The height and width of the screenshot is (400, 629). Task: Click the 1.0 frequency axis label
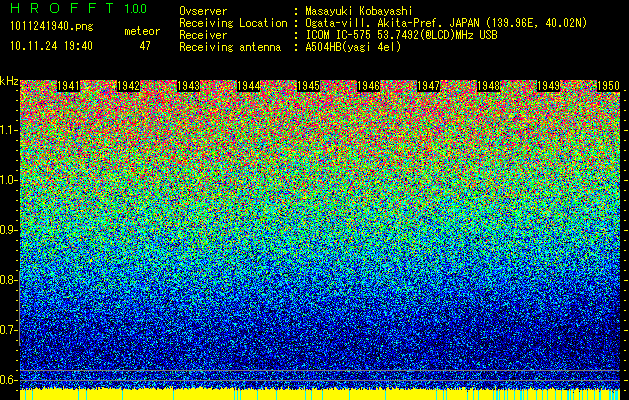point(9,180)
